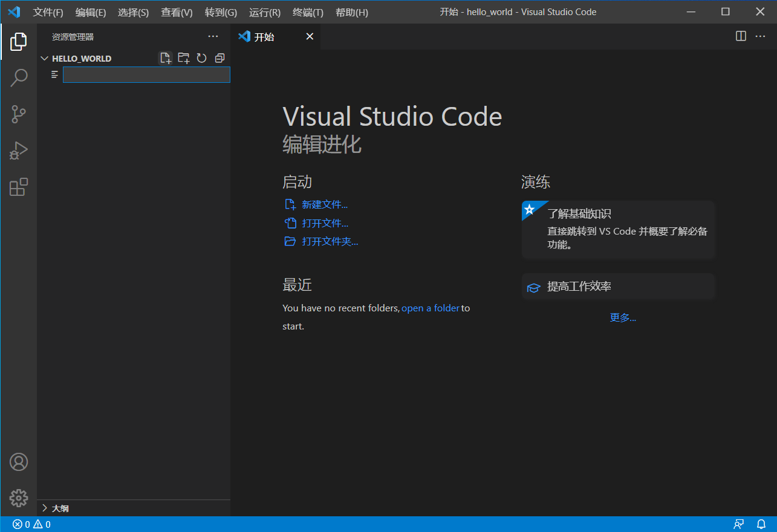Click the star badge on 了解基础知识 card
Image resolution: width=777 pixels, height=532 pixels.
point(530,209)
